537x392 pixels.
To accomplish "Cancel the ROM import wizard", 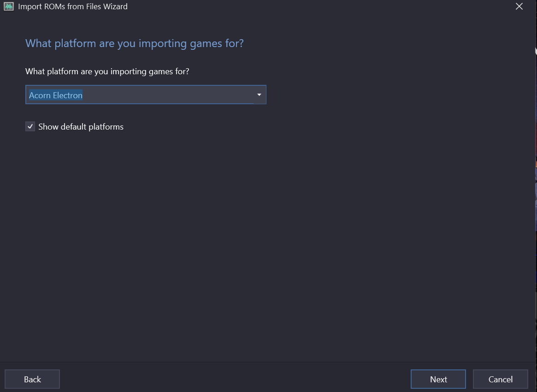I will click(x=500, y=379).
